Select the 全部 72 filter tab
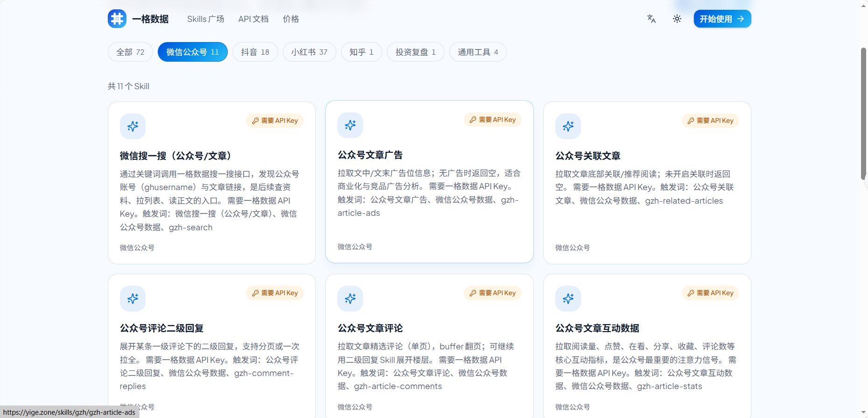 130,52
